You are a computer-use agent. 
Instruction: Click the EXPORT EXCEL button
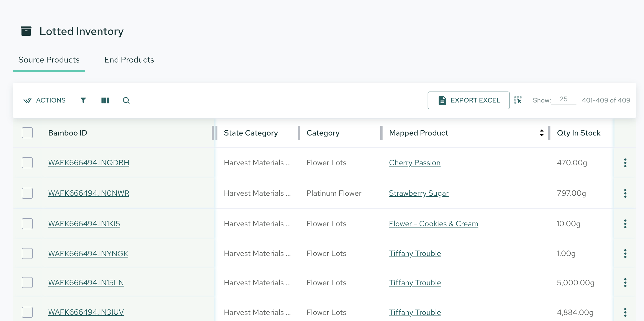pyautogui.click(x=469, y=100)
